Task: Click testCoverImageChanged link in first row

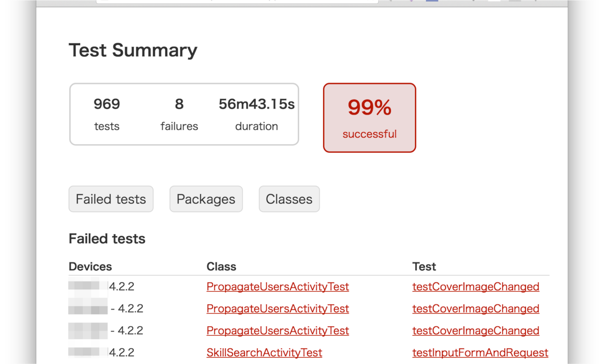Action: click(x=476, y=287)
